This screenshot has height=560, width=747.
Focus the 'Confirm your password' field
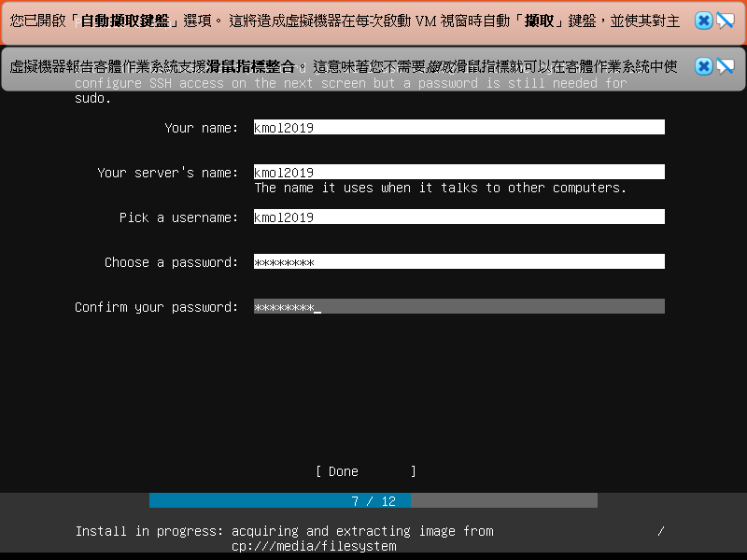pos(458,307)
